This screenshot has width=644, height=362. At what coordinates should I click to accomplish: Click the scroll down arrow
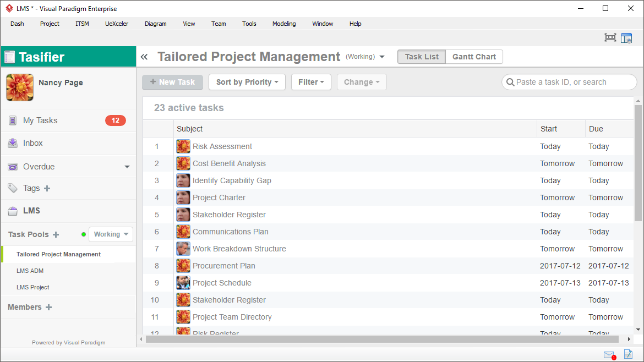click(x=638, y=329)
